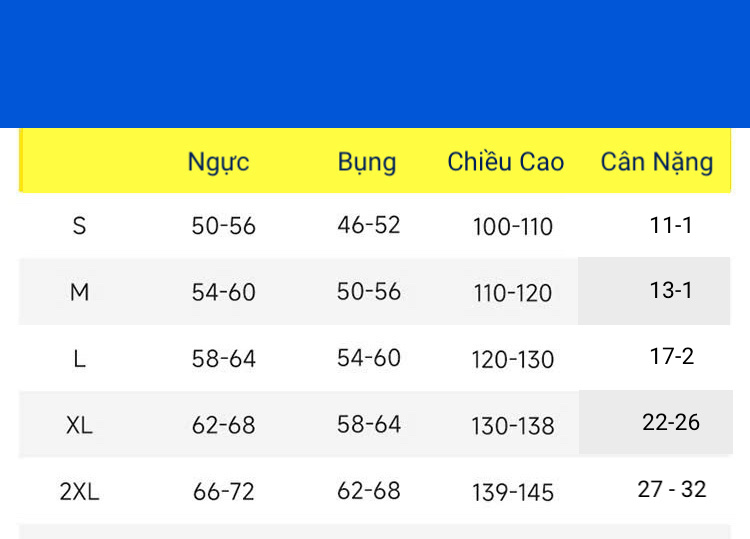
Task: Click the L size row label
Action: [79, 359]
